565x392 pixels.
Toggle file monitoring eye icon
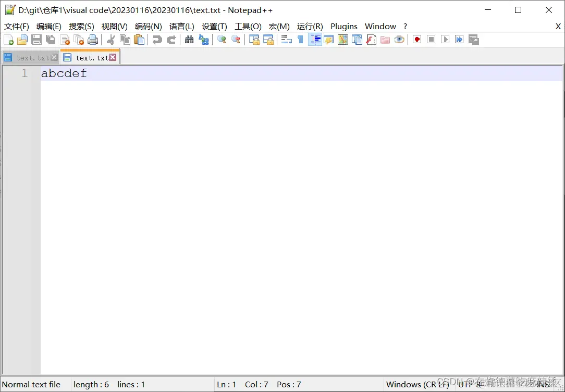(399, 40)
